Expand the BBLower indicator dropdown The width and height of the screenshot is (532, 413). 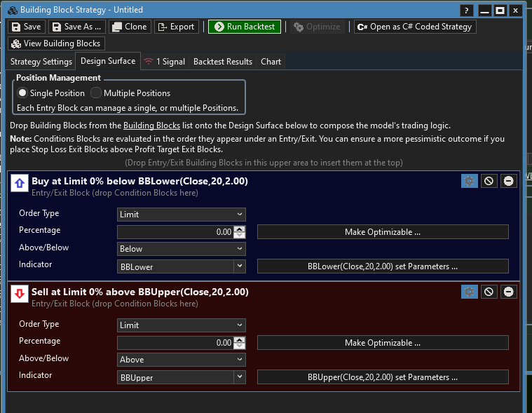[x=240, y=266]
